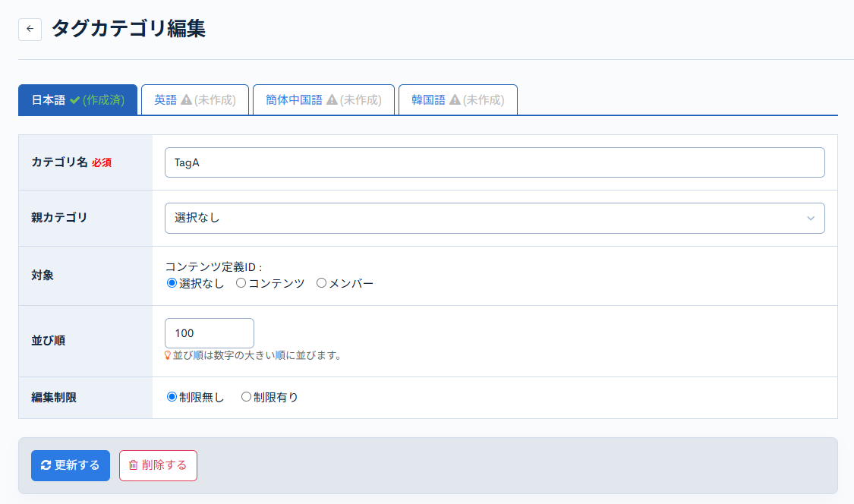Click the chevron on 親カテゴリ selector
The image size is (854, 504).
pyautogui.click(x=812, y=218)
